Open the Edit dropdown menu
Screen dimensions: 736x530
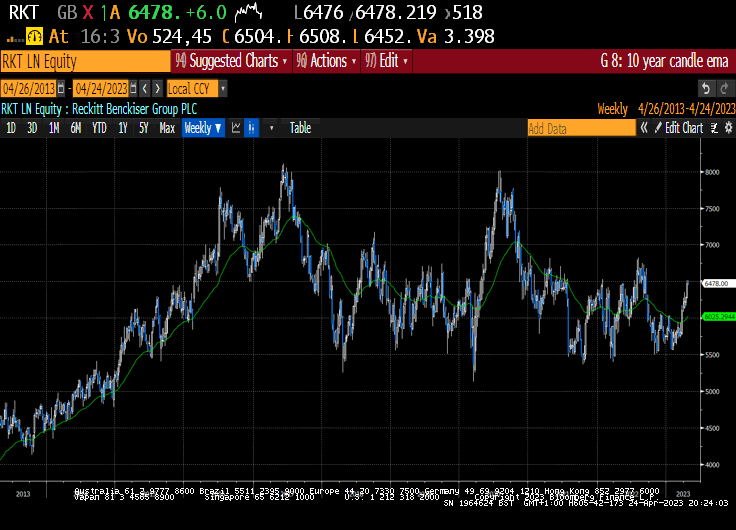coord(386,61)
